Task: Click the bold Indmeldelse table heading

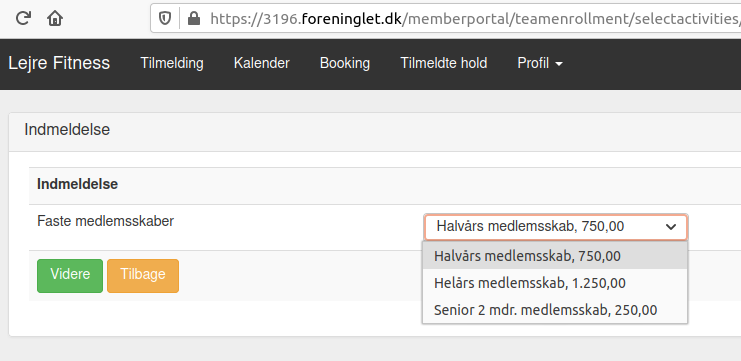Action: (x=78, y=184)
